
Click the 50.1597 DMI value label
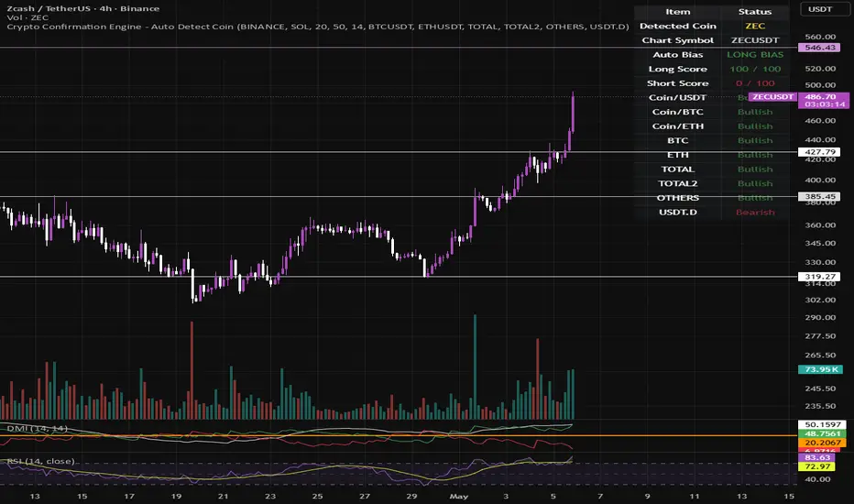(x=822, y=424)
